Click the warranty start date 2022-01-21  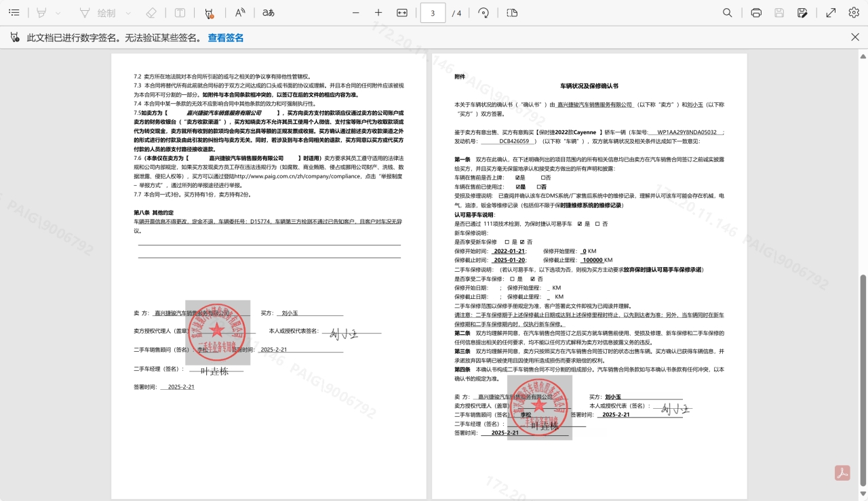509,251
